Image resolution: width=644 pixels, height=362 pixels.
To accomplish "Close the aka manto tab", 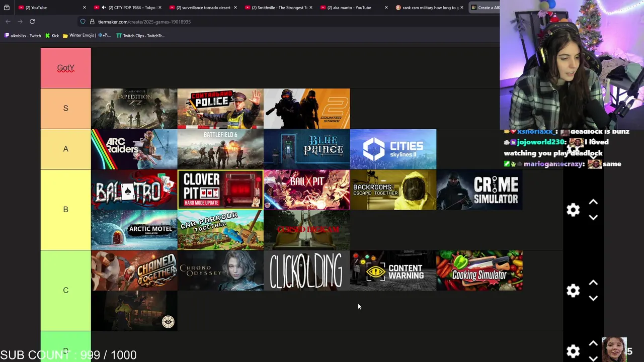I will click(386, 8).
